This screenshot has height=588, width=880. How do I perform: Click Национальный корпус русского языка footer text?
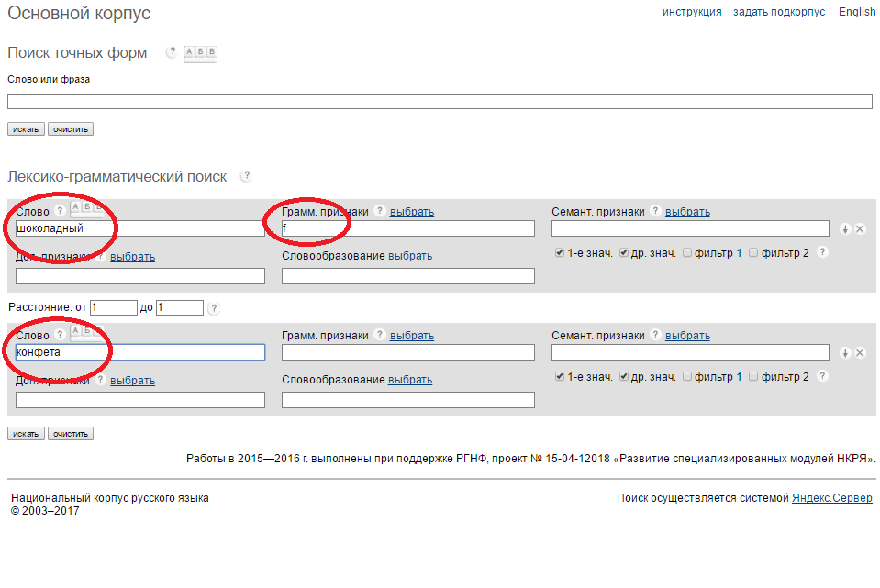pyautogui.click(x=110, y=498)
